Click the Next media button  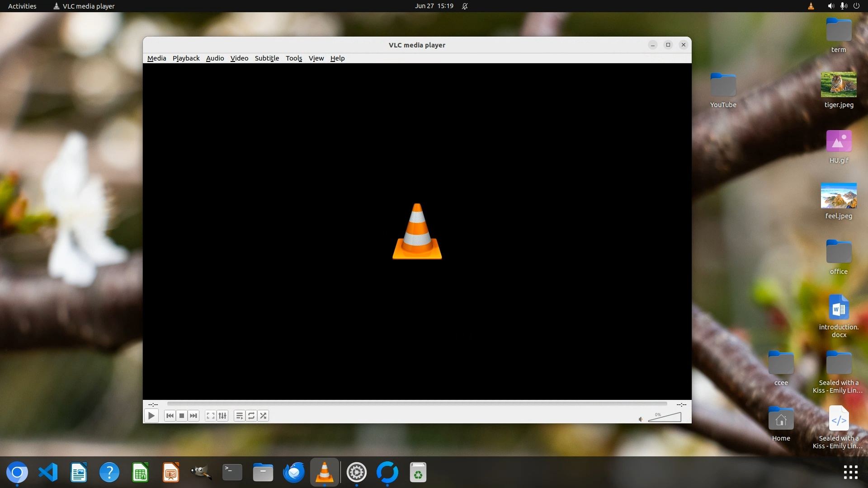click(x=193, y=416)
